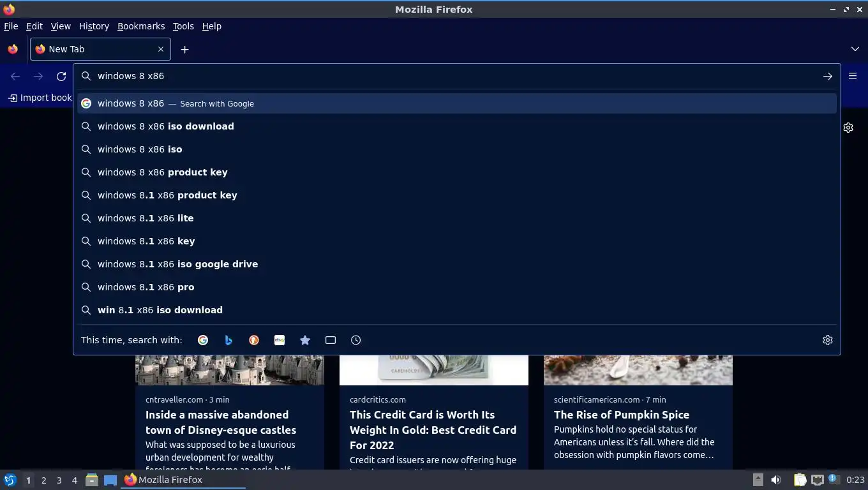The image size is (868, 490).
Task: Select 'windows 8 x86 — Search with Google'
Action: click(x=457, y=103)
